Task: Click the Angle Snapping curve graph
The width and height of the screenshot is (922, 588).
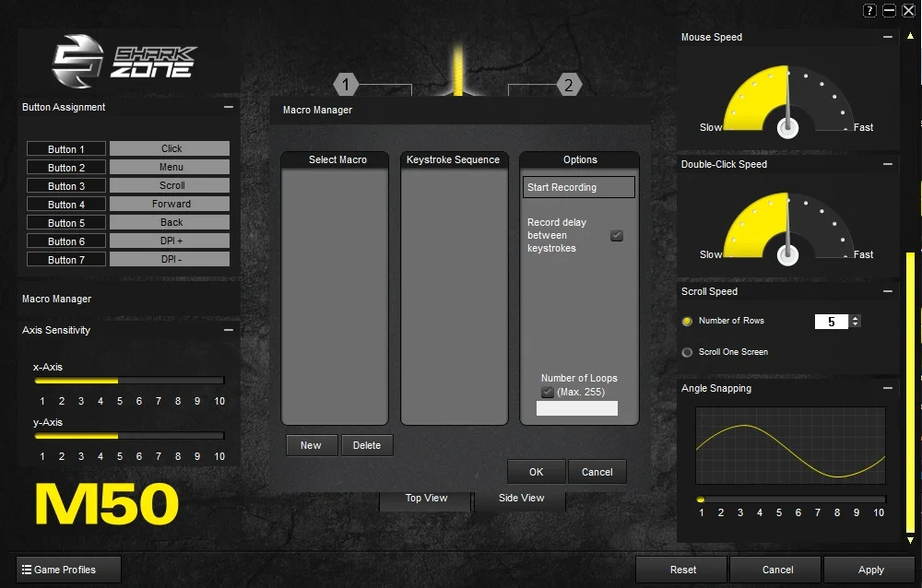Action: [x=790, y=445]
